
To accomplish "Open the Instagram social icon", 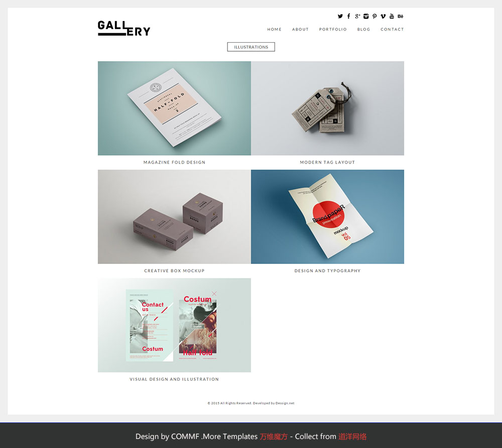I will pyautogui.click(x=366, y=17).
